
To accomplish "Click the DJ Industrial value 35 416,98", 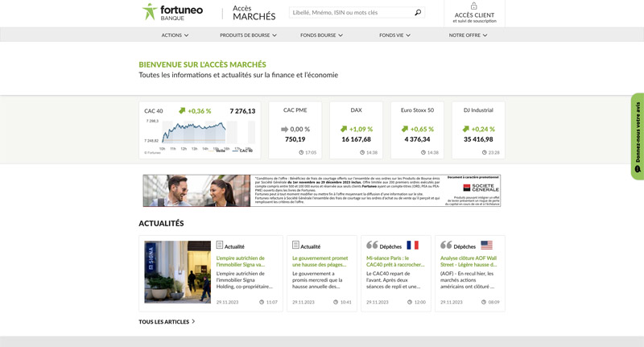I will 478,139.
